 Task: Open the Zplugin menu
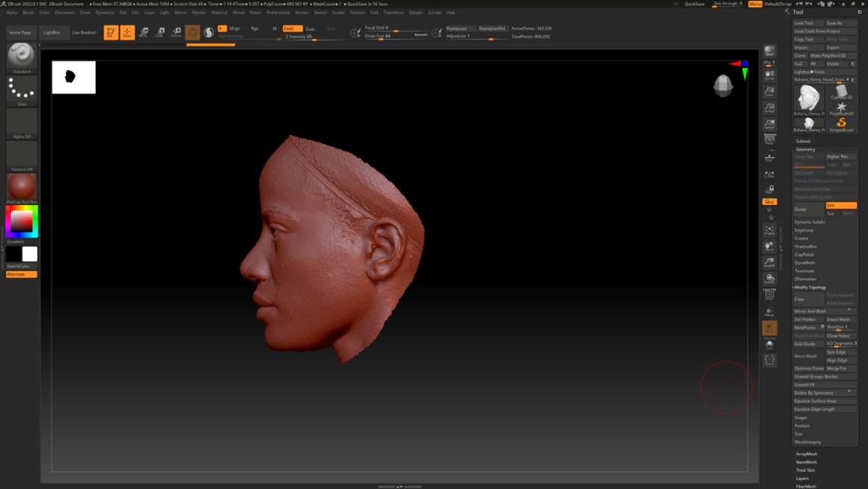(416, 12)
